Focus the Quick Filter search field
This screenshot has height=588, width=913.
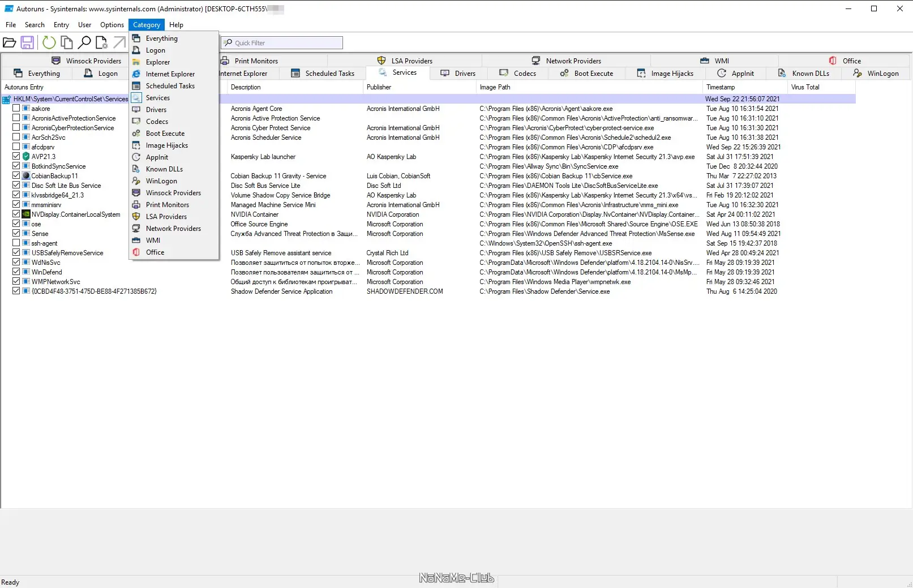282,43
